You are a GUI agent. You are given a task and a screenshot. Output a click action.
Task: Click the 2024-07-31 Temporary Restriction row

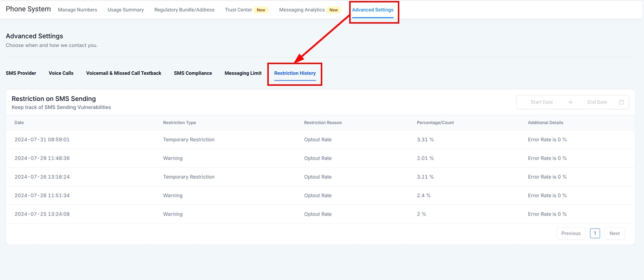189,140
